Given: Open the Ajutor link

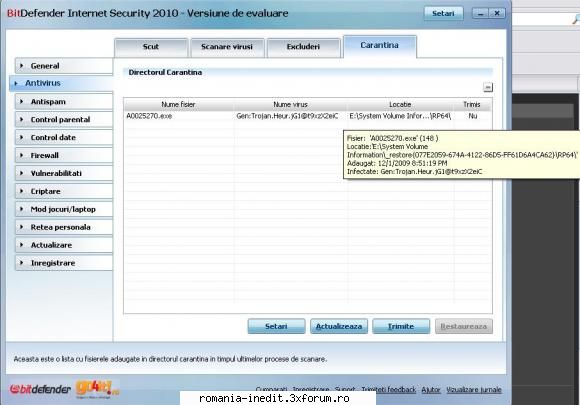Looking at the screenshot, I should point(431,389).
